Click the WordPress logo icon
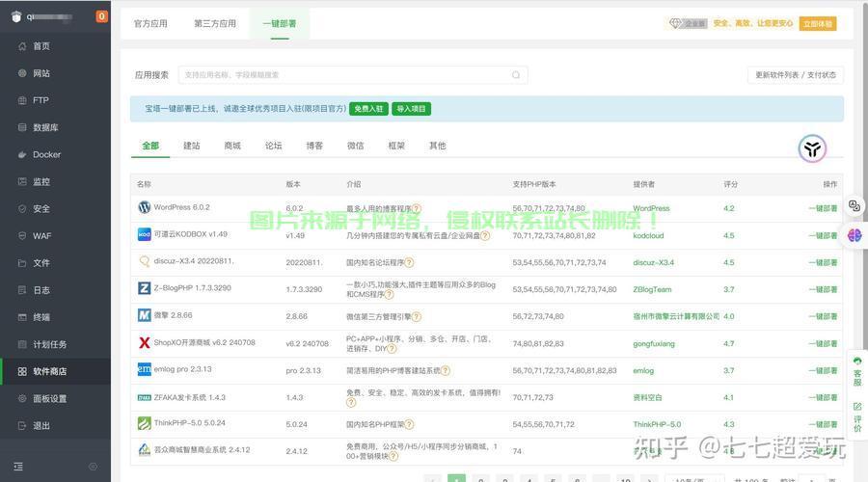Screen dimensions: 868x482 [x=144, y=207]
